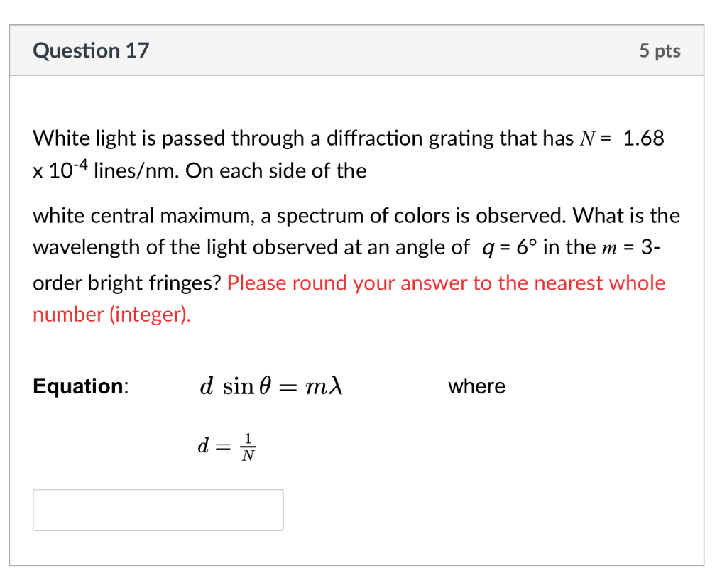Click the question header bar

tap(355, 50)
